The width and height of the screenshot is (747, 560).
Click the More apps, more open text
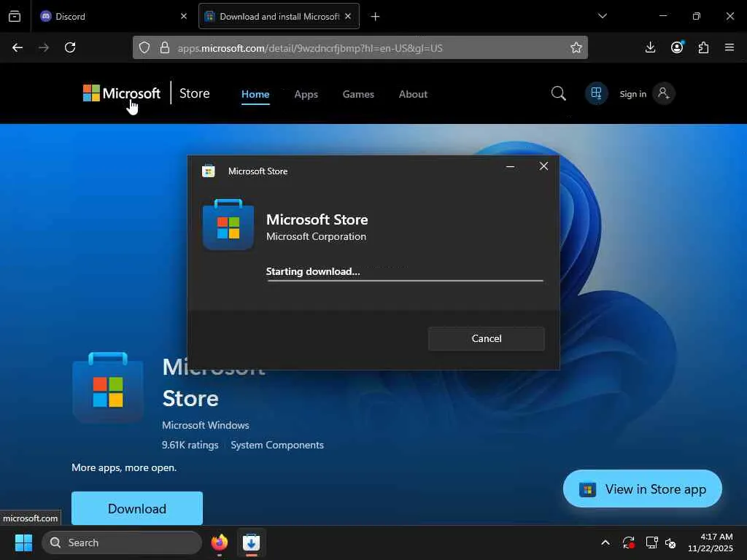tap(124, 467)
